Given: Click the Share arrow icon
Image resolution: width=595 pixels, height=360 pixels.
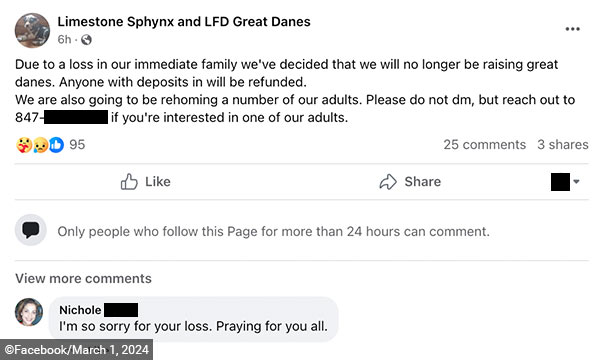Looking at the screenshot, I should [x=388, y=182].
